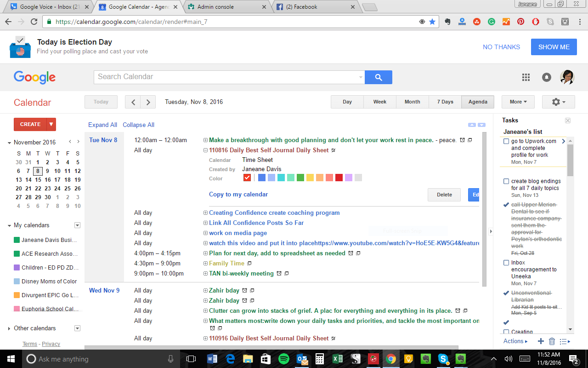Open previous month in mini calendar
The image size is (588, 368).
coord(70,142)
